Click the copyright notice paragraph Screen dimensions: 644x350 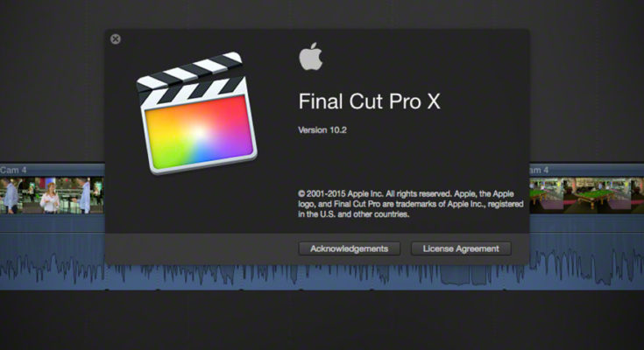tap(411, 204)
